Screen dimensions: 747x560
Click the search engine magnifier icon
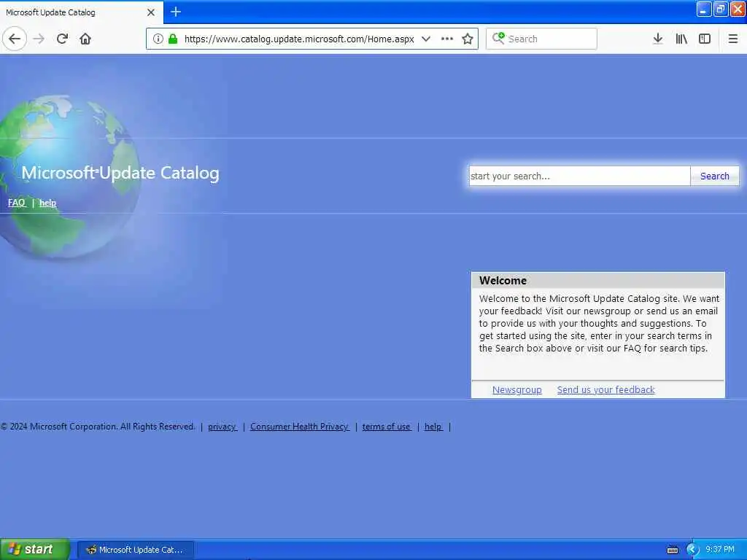[498, 38]
